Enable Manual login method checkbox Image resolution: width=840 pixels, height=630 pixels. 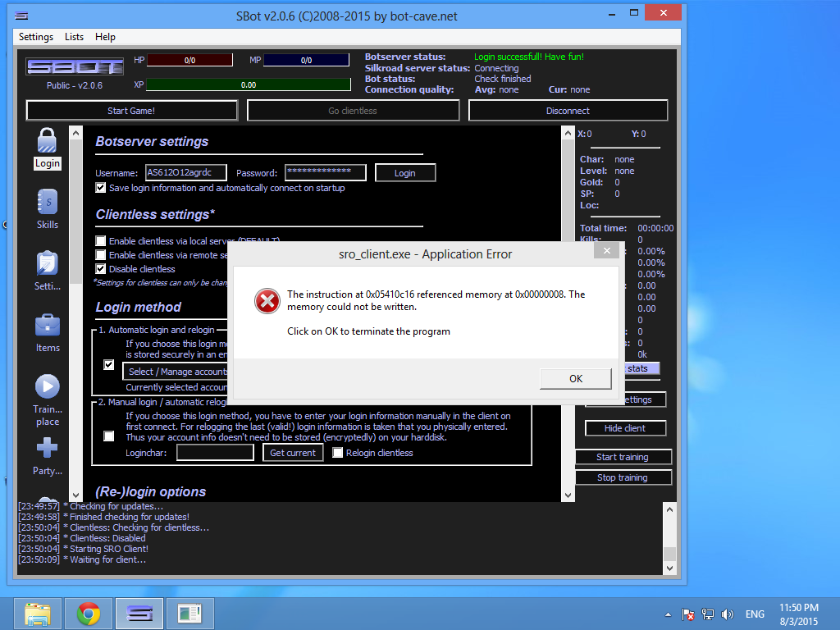[109, 436]
